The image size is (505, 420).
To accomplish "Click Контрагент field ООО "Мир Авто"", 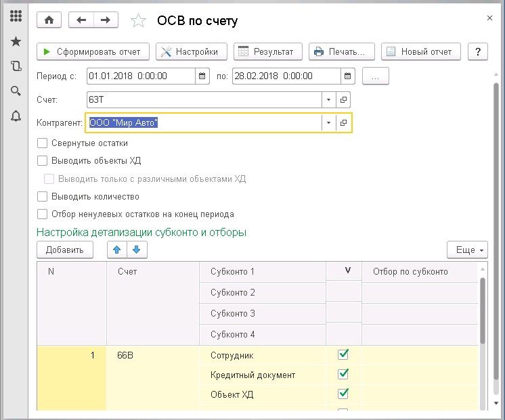I will tap(204, 122).
